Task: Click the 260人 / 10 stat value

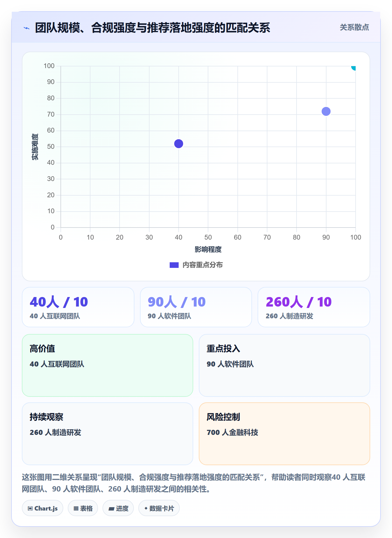Action: pyautogui.click(x=299, y=302)
